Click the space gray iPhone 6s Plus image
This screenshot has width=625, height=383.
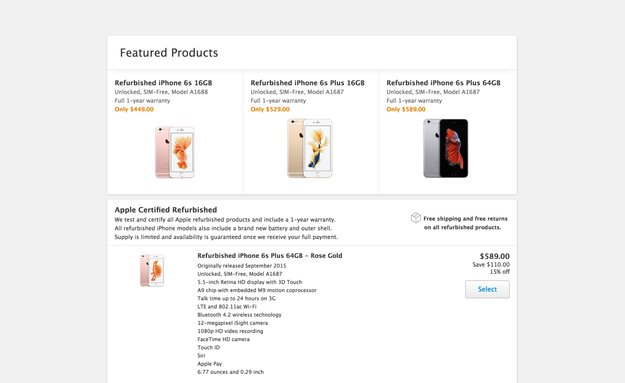446,148
